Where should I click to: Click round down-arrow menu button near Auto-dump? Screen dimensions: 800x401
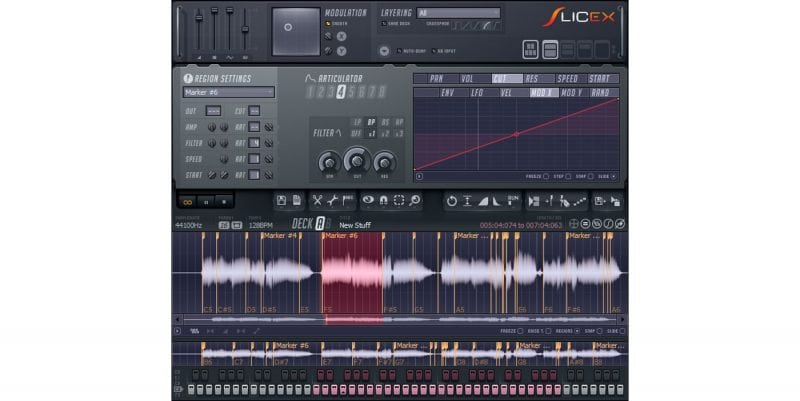[384, 51]
